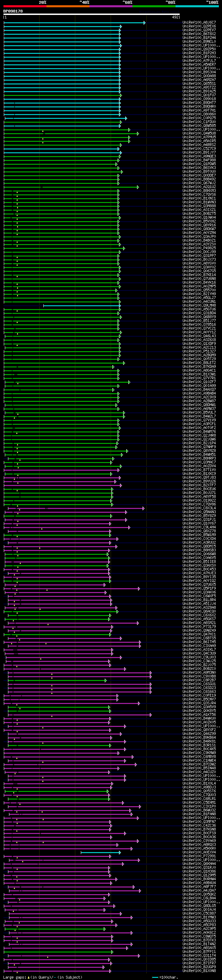The image size is (222, 980).
Task: Open hit UniRef100_Q9ZP50
Action: pos(199,49)
